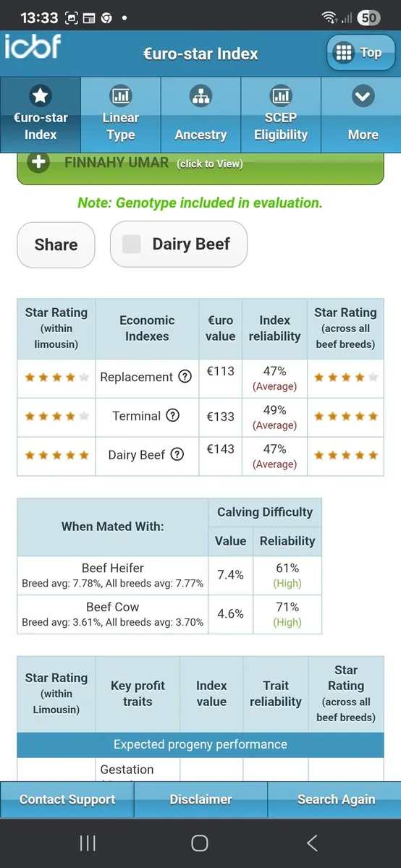Open the Ancestry tree icon
The width and height of the screenshot is (401, 868).
(200, 95)
